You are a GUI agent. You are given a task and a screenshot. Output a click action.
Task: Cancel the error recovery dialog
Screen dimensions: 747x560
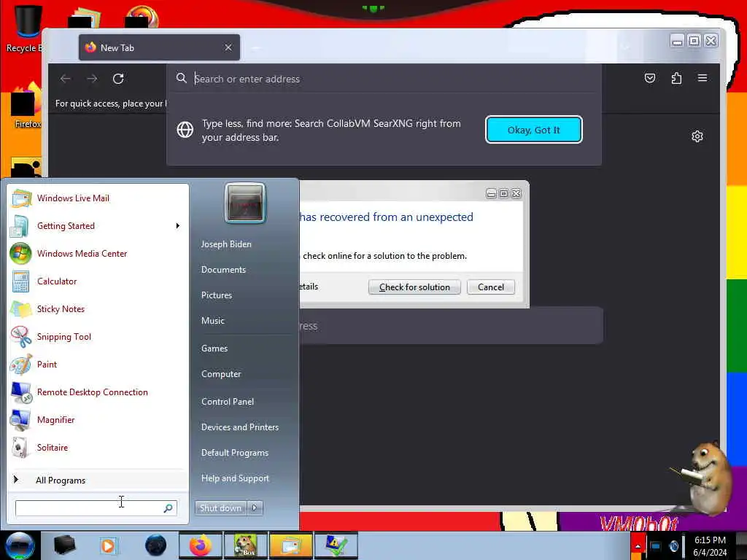tap(491, 287)
